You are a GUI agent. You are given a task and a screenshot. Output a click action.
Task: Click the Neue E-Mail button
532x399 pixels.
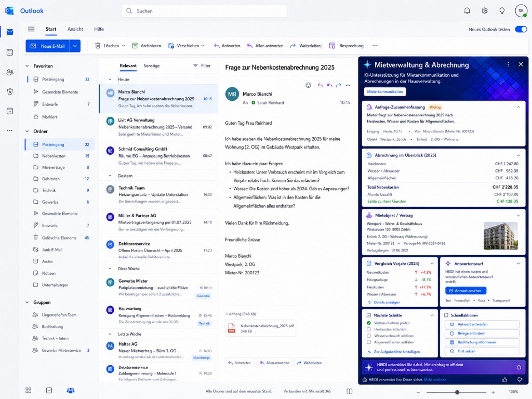pos(47,46)
